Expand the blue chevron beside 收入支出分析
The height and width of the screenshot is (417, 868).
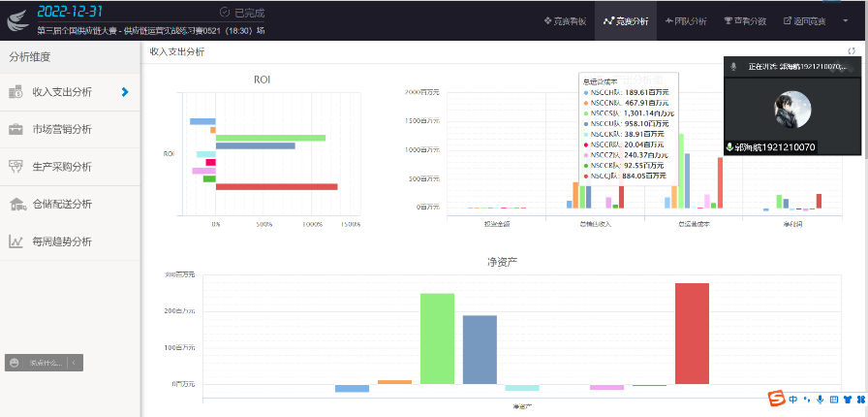[x=125, y=92]
